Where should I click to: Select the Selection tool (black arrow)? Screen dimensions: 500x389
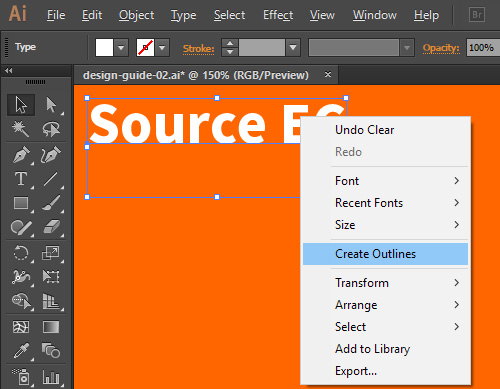(21, 105)
